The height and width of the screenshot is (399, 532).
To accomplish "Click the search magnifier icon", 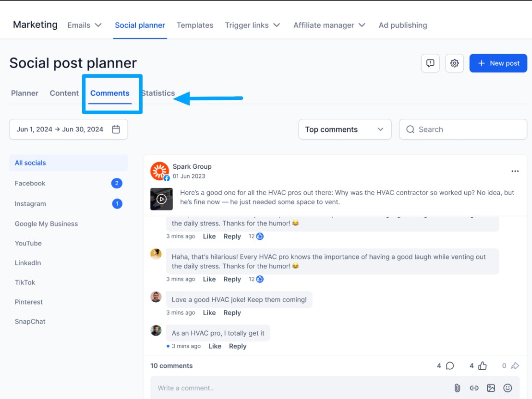I will coord(410,129).
